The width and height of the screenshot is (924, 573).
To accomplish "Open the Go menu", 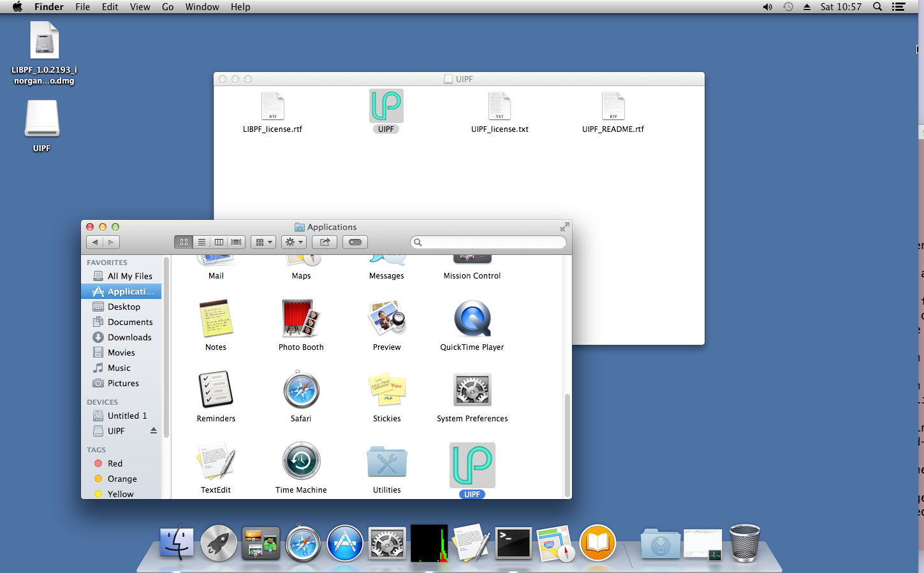I will tap(168, 7).
